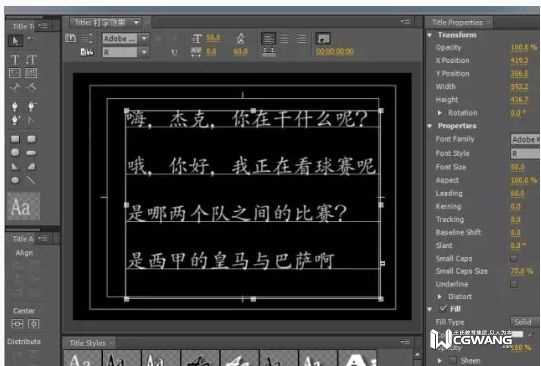Open Font Style dropdown in Properties
The image size is (541, 366).
pyautogui.click(x=525, y=154)
